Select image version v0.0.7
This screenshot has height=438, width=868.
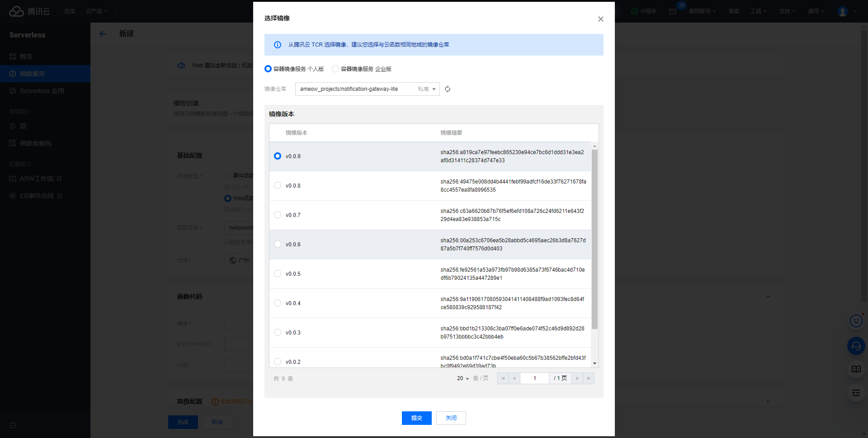point(277,215)
